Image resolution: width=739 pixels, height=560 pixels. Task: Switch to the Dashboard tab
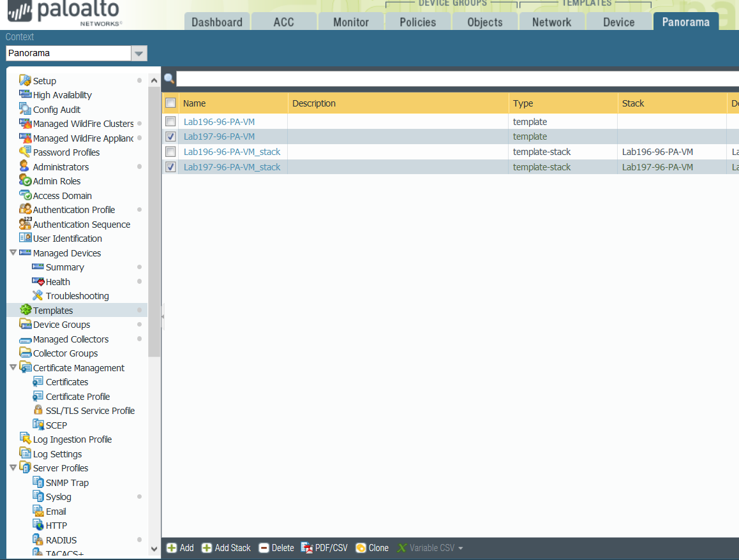[x=217, y=22]
